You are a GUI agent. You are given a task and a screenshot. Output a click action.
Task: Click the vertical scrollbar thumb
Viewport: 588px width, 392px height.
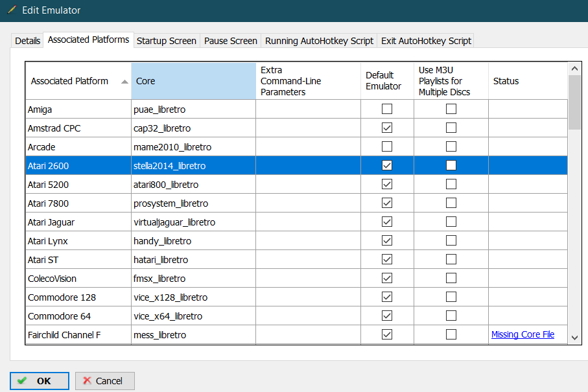coord(574,102)
